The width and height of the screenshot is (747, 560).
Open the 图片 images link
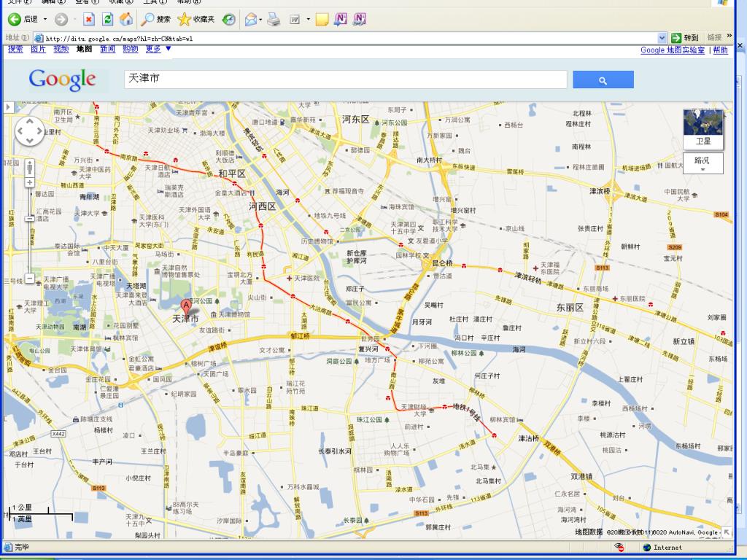pos(39,49)
